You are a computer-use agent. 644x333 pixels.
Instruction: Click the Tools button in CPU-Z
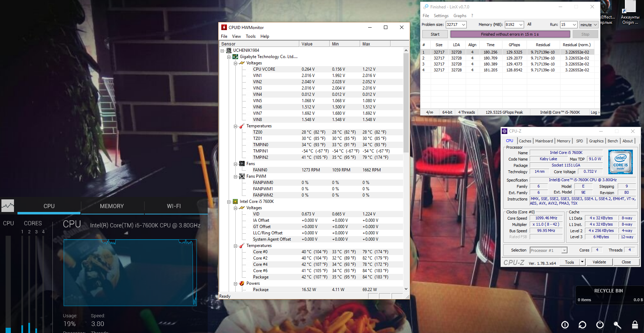tap(570, 262)
